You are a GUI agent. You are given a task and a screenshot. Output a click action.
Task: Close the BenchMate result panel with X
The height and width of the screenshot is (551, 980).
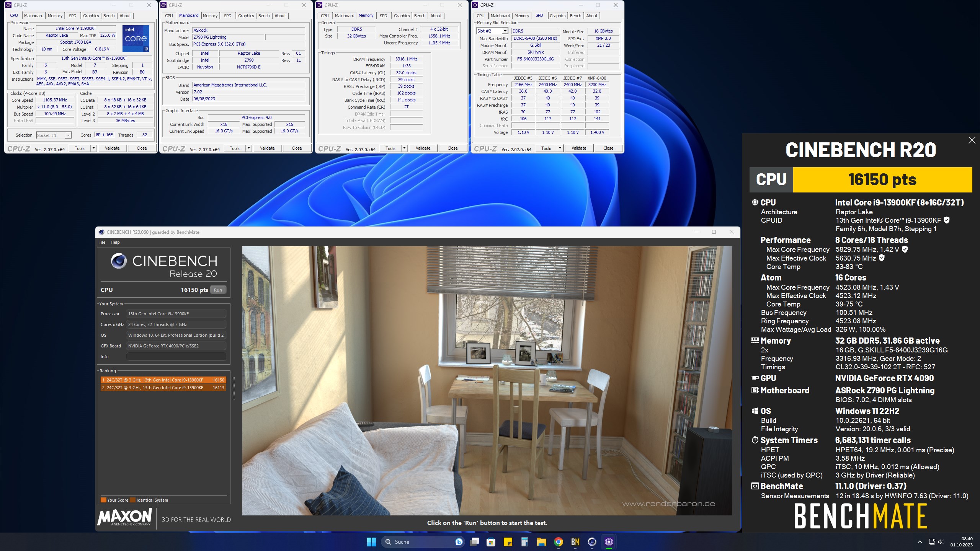[x=972, y=140]
